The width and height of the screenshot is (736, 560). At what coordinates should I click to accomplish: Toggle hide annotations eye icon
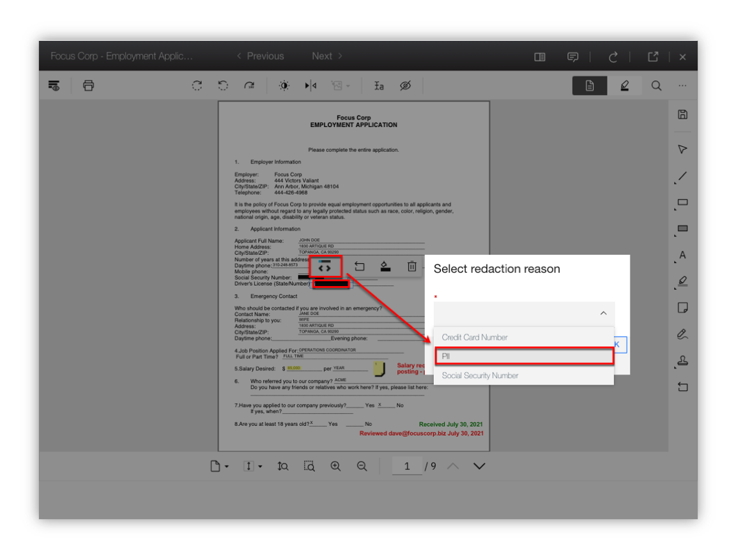click(406, 86)
